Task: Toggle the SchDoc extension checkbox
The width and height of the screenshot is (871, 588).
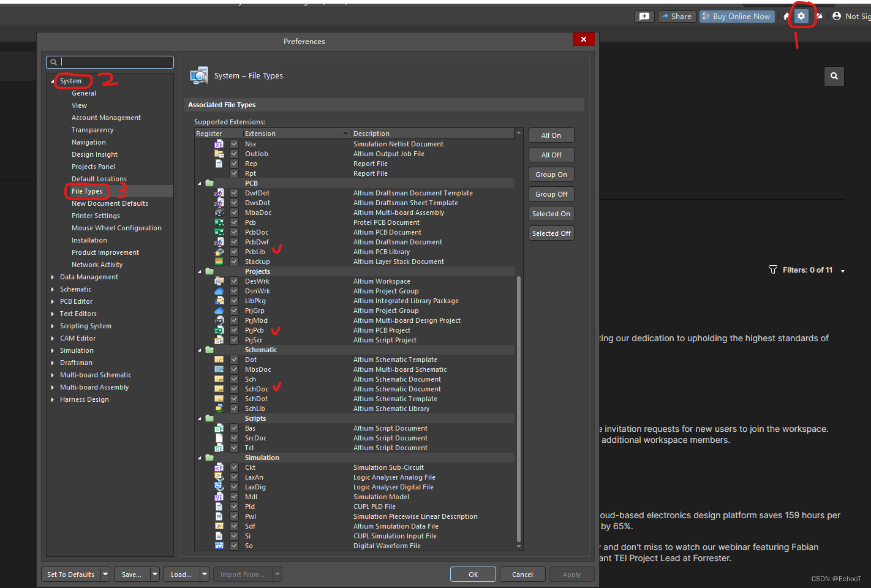Action: [x=234, y=389]
